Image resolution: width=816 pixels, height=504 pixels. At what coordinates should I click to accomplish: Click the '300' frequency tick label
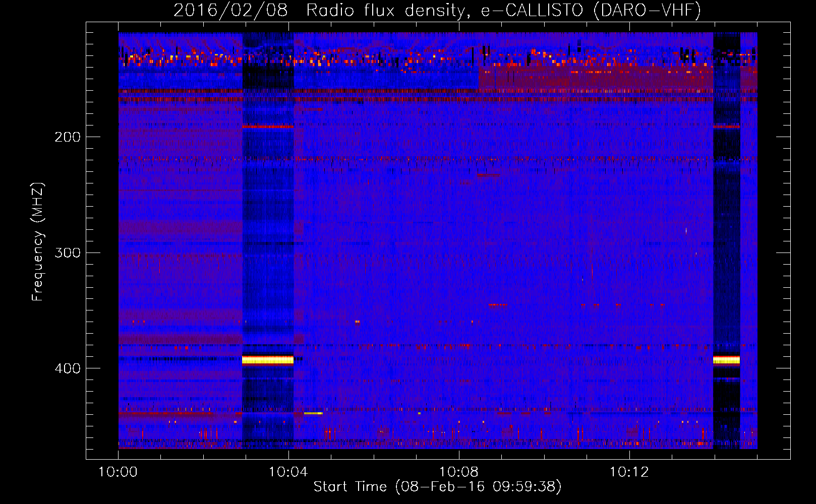pos(68,253)
